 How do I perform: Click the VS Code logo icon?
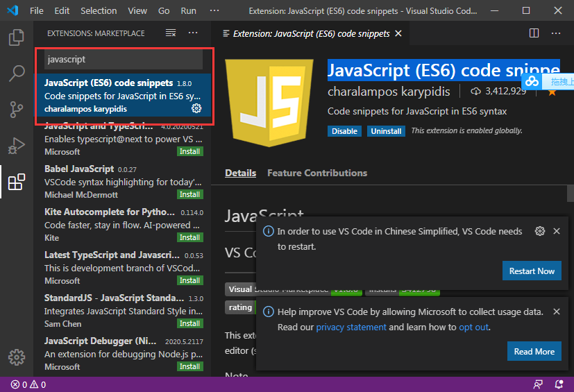12,10
